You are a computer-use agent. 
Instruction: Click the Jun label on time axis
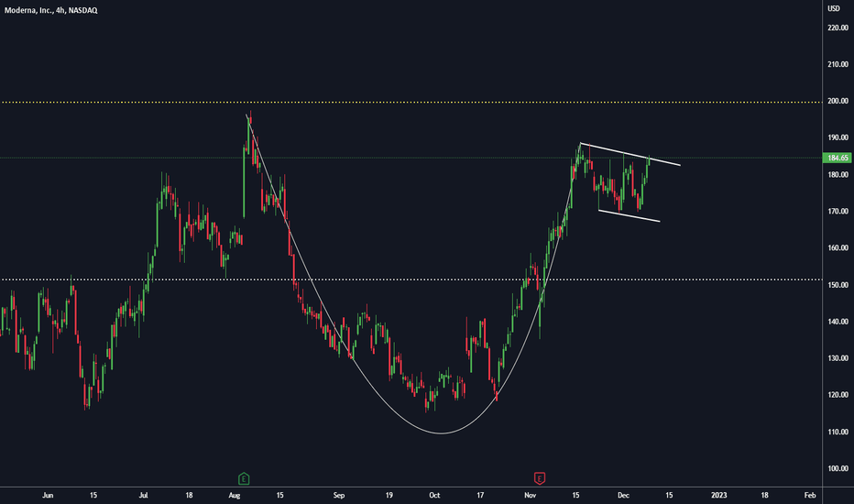[48, 495]
